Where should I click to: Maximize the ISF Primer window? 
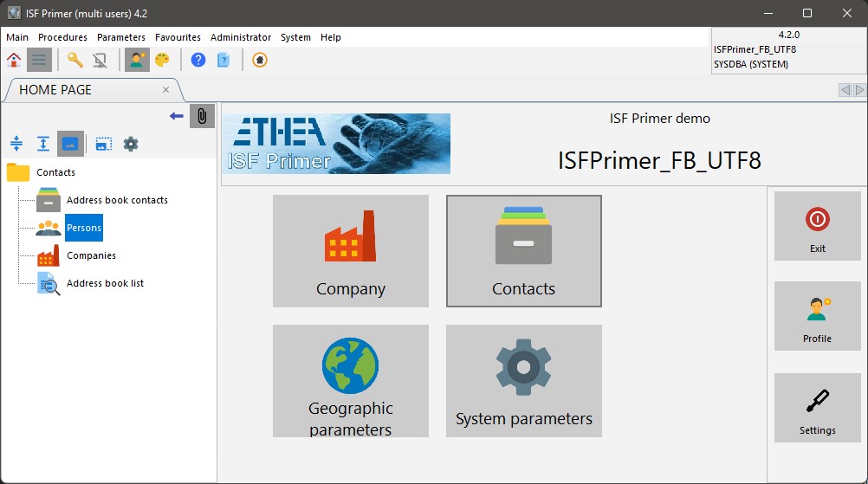(807, 13)
